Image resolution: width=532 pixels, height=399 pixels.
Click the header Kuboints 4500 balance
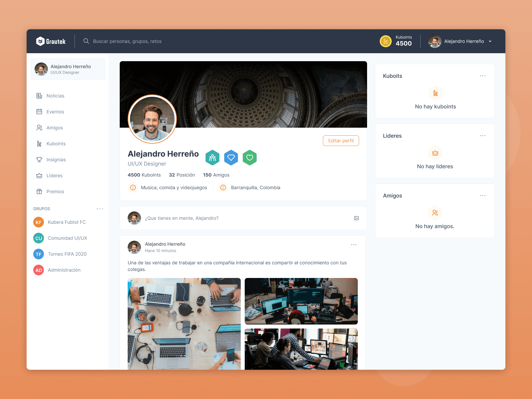tap(404, 41)
